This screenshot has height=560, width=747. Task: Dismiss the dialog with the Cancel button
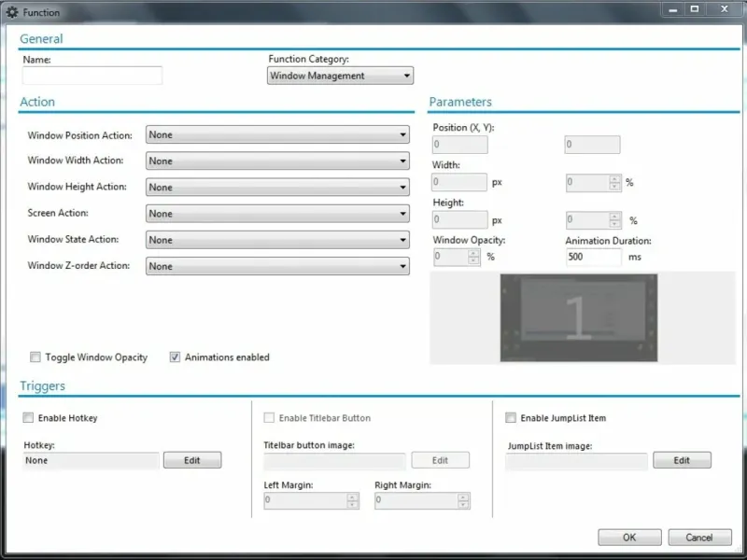click(699, 538)
